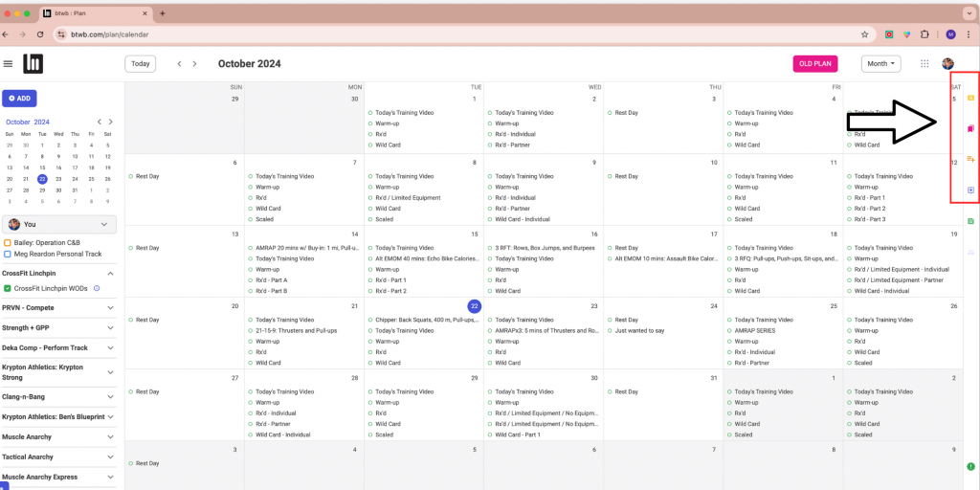Expand the Tactical Anarchy section
This screenshot has height=490, width=980.
tap(111, 457)
